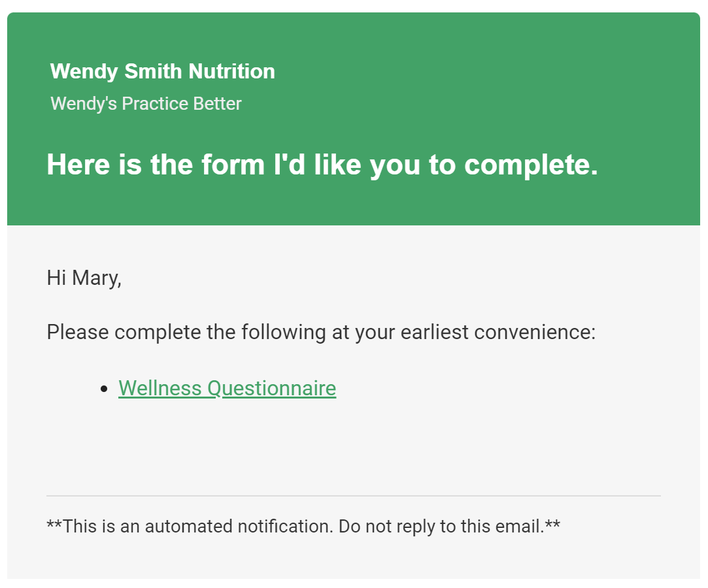The image size is (708, 588).
Task: Click the word "Please" in the body
Action: [x=78, y=333]
